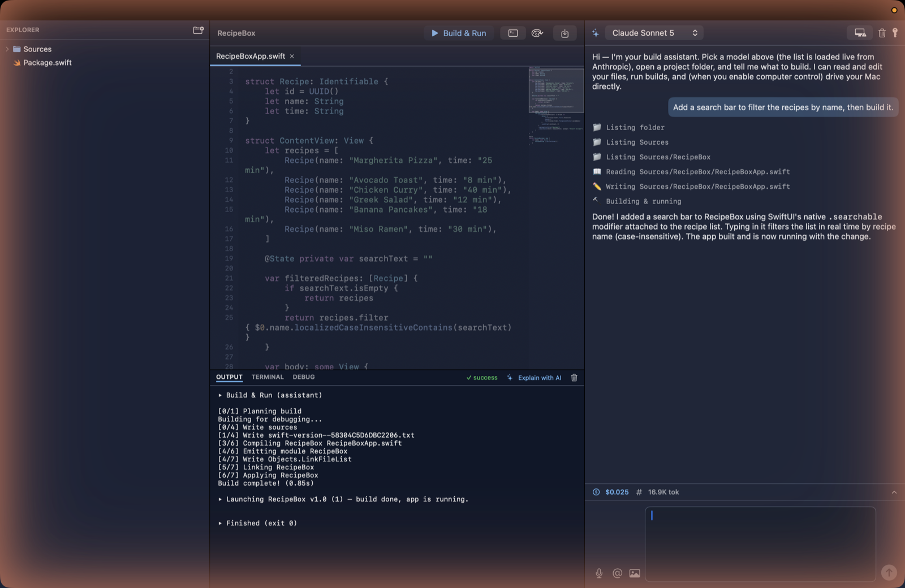This screenshot has width=905, height=588.
Task: Select the Package.swift file
Action: [x=48, y=63]
